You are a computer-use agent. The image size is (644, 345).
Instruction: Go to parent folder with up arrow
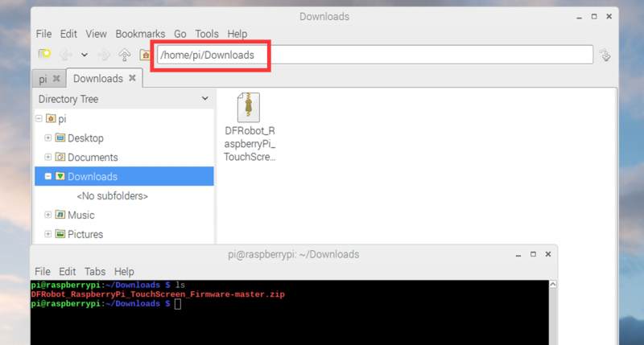(125, 55)
